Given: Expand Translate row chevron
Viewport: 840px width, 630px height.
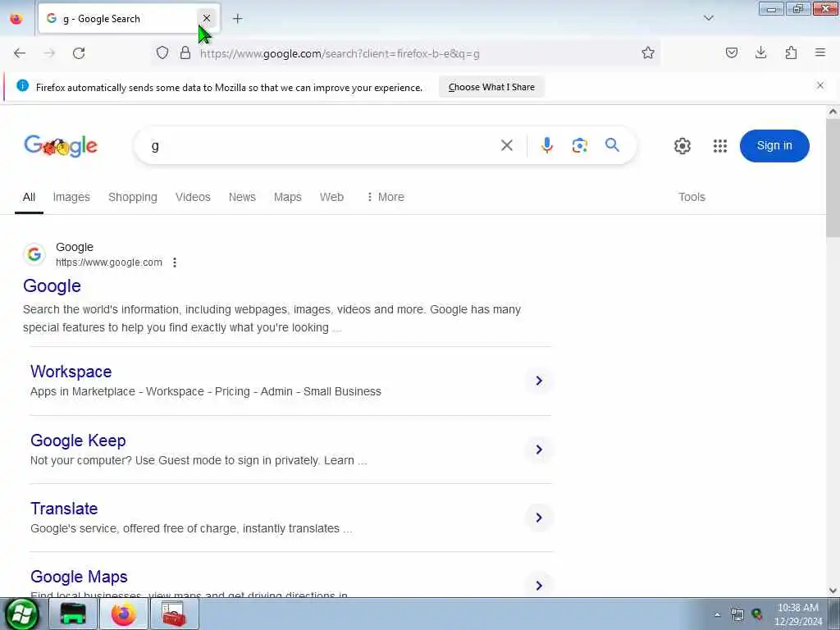Looking at the screenshot, I should pos(539,518).
